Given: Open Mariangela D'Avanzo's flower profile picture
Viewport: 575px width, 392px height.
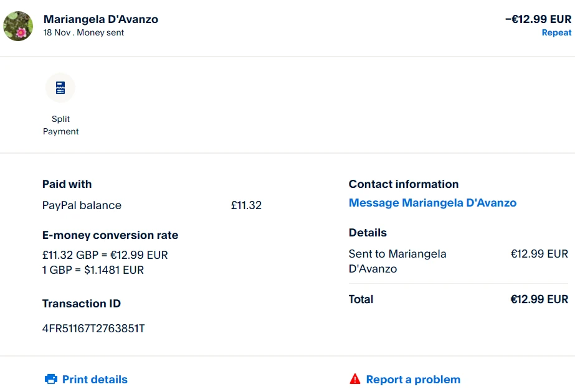Looking at the screenshot, I should (x=18, y=26).
